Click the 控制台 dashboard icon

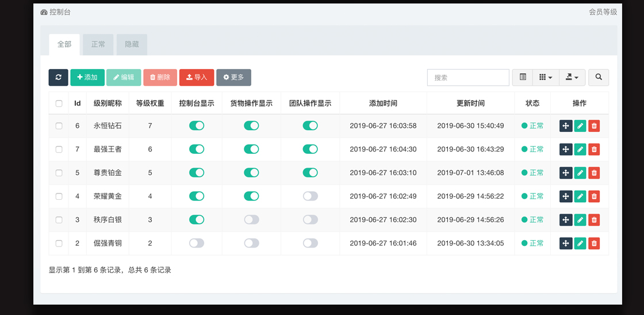click(44, 12)
